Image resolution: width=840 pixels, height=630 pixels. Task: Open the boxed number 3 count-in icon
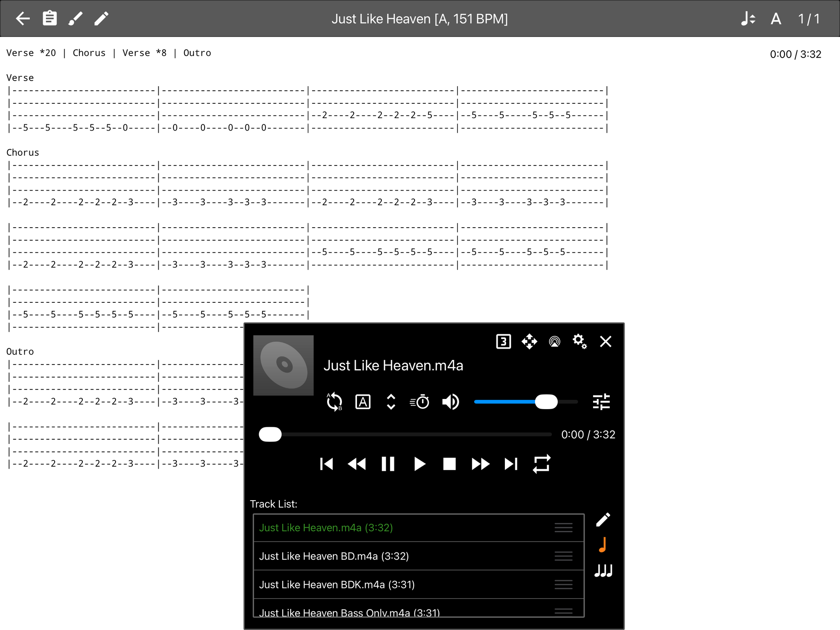[x=504, y=341]
